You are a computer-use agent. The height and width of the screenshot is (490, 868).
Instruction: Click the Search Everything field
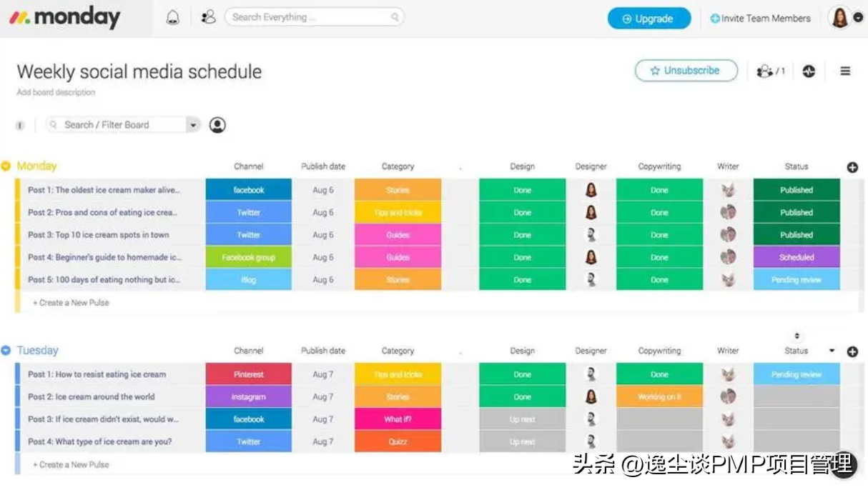click(x=313, y=17)
